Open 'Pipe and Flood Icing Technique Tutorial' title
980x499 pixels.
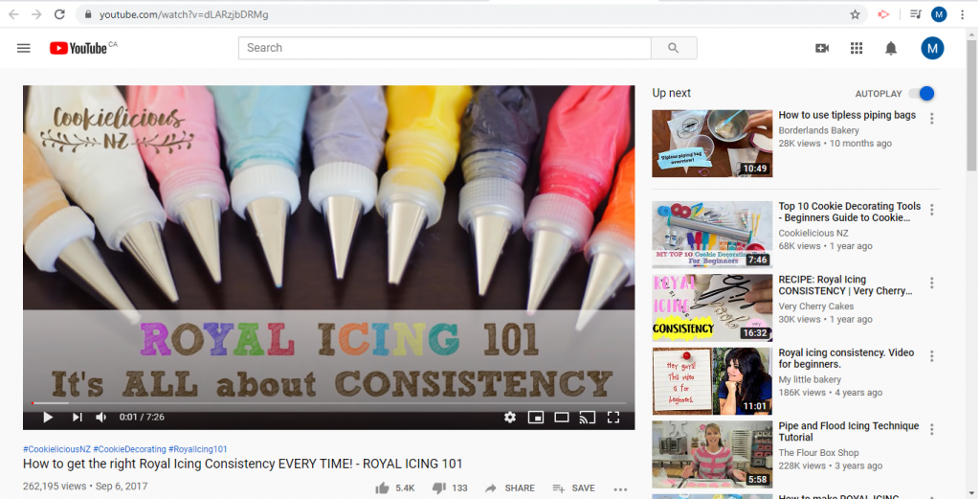849,431
